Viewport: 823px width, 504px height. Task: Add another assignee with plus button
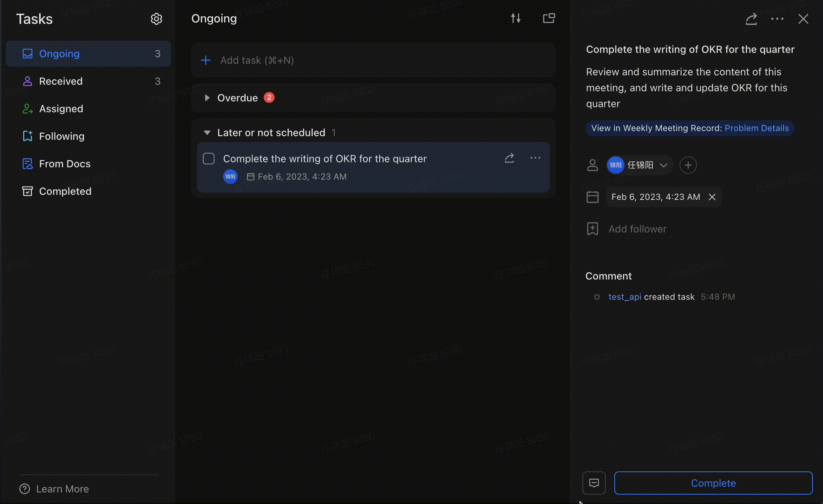[x=688, y=165]
